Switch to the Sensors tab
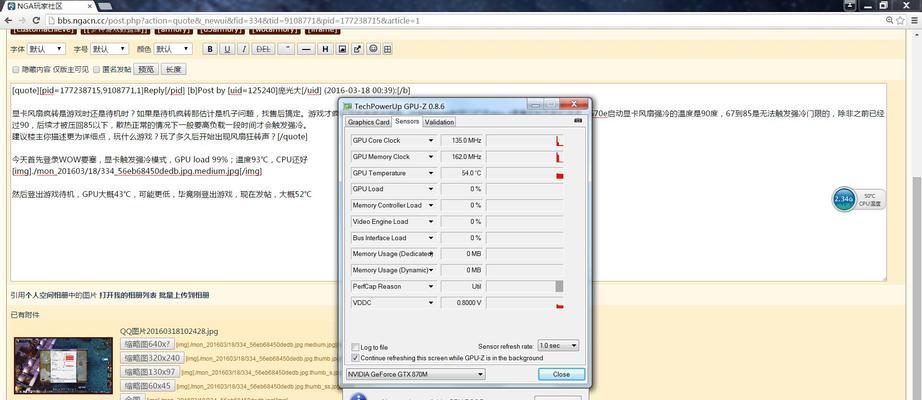Screen dimensions: 922x400 coord(407,121)
